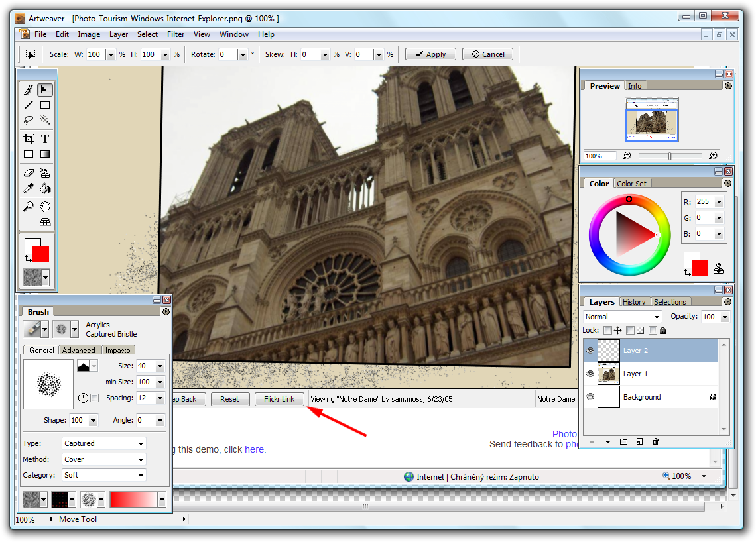The height and width of the screenshot is (542, 756).
Task: Open the brush Size dropdown arrow
Action: tap(160, 366)
